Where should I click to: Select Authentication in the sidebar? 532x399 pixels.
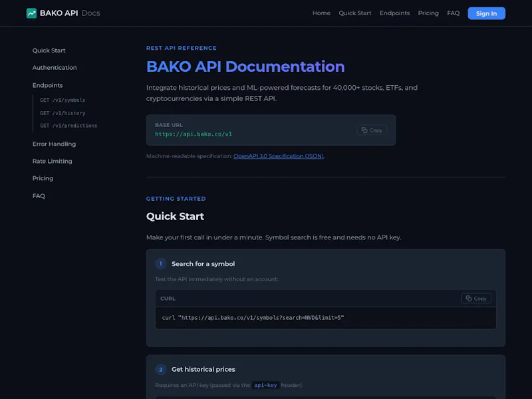(x=55, y=68)
